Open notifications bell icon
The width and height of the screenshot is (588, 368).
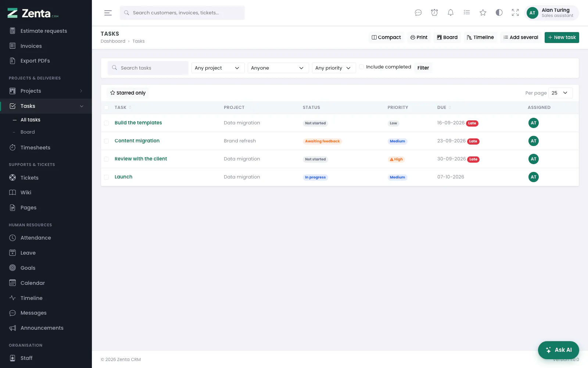point(451,13)
